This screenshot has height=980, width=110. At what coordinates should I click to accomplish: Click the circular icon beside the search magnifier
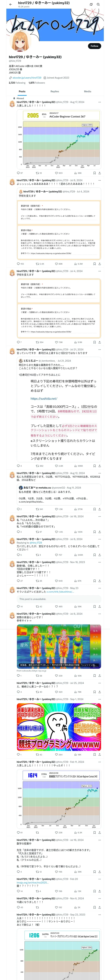(x=91, y=5)
